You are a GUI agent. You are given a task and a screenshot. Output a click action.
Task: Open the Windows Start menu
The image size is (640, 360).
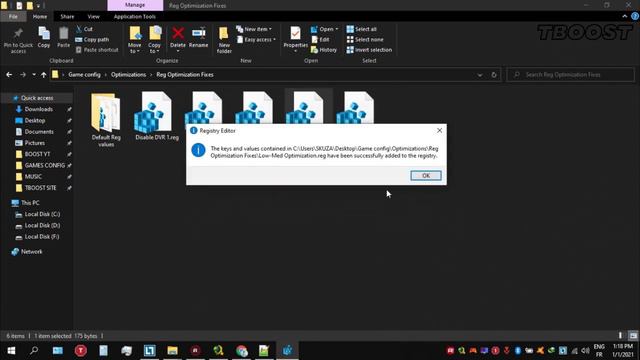(11, 351)
